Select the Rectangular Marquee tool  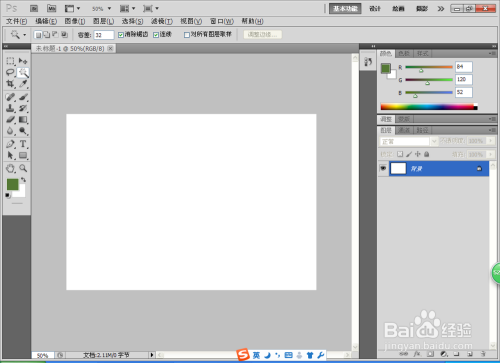10,61
